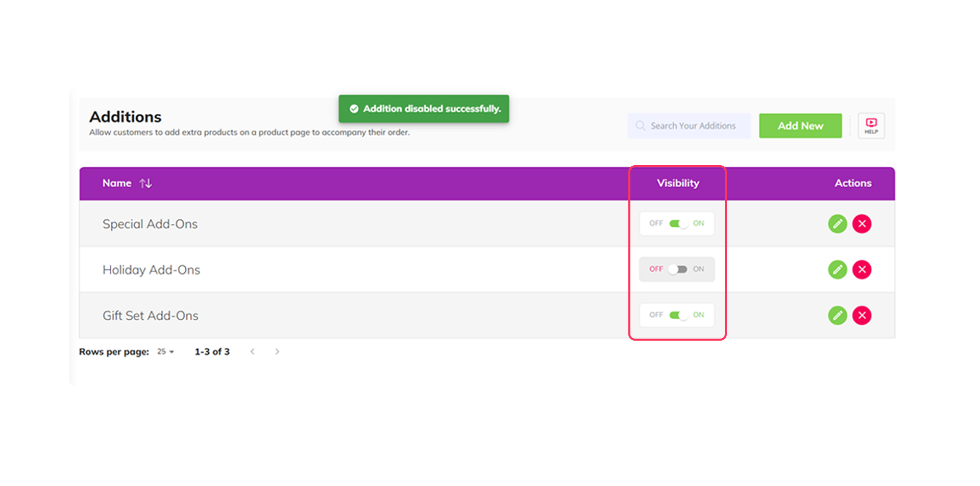
Task: Edit the Holiday Add-Ons addition
Action: (x=837, y=269)
